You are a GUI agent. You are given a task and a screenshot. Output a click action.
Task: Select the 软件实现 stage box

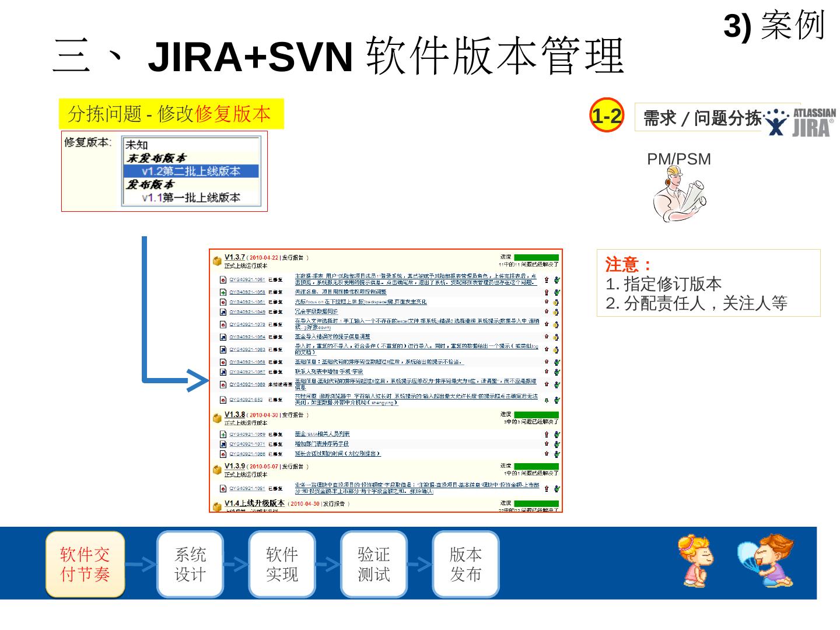click(282, 564)
